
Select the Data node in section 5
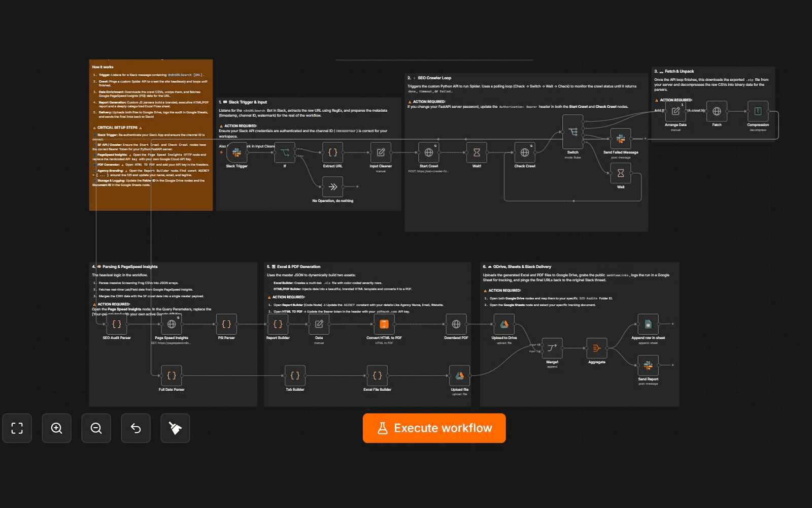tap(319, 324)
